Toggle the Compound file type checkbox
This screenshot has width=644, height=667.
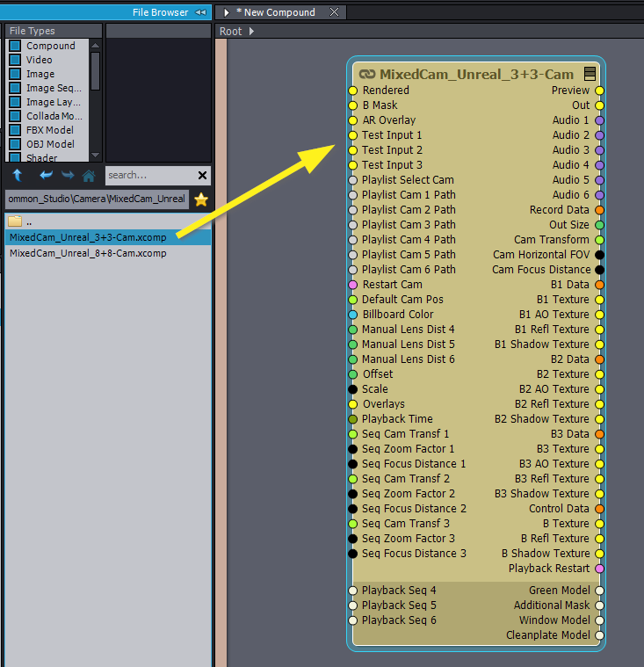click(x=15, y=46)
